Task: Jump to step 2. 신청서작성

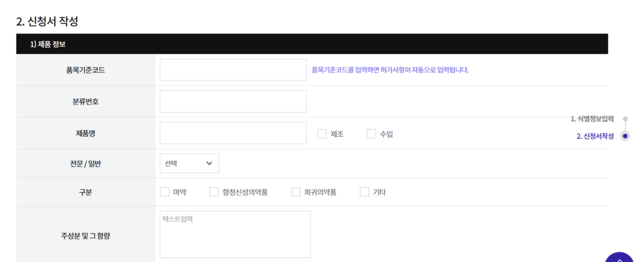Action: tap(594, 136)
